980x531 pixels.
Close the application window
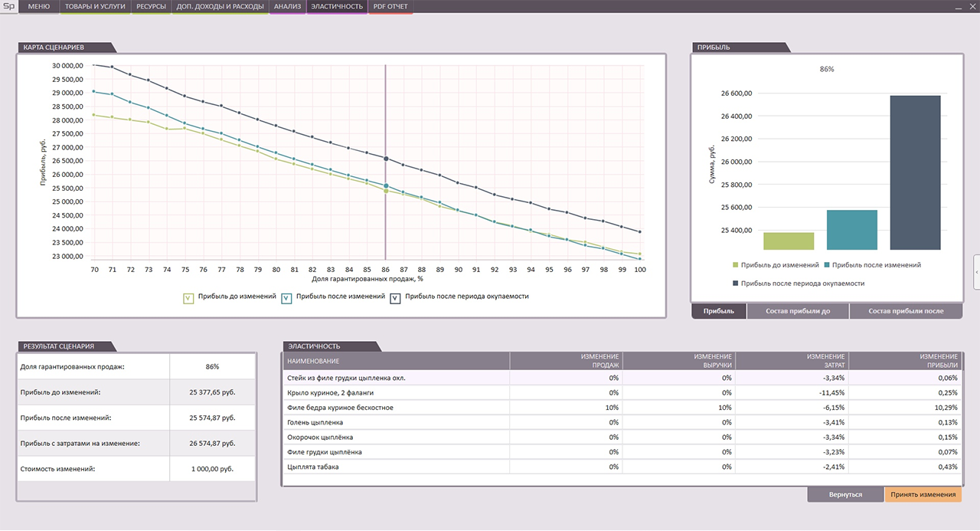(972, 7)
